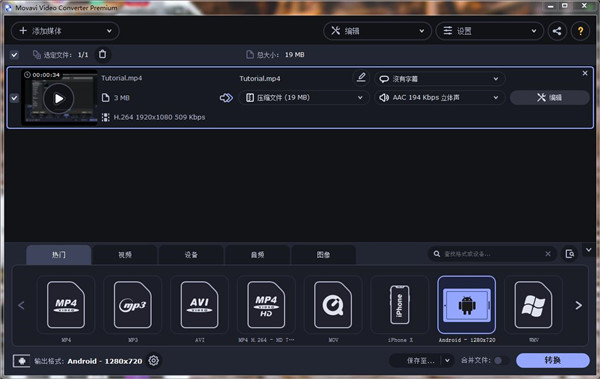Click into the format search field
The image size is (600, 379).
(x=492, y=254)
